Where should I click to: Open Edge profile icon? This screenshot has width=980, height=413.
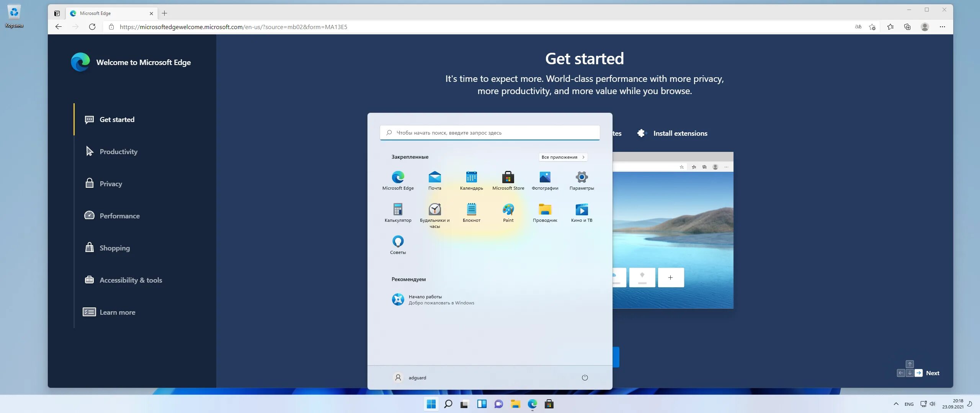pos(925,27)
